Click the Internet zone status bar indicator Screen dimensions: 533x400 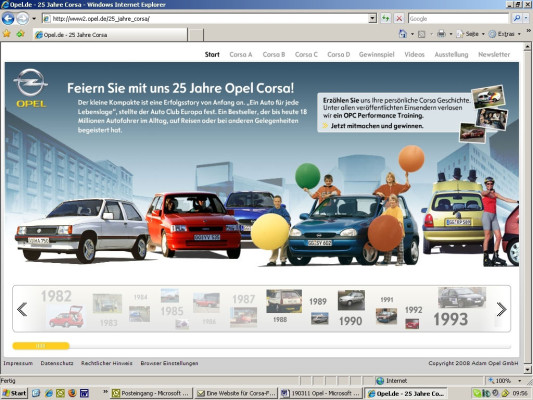tap(392, 381)
